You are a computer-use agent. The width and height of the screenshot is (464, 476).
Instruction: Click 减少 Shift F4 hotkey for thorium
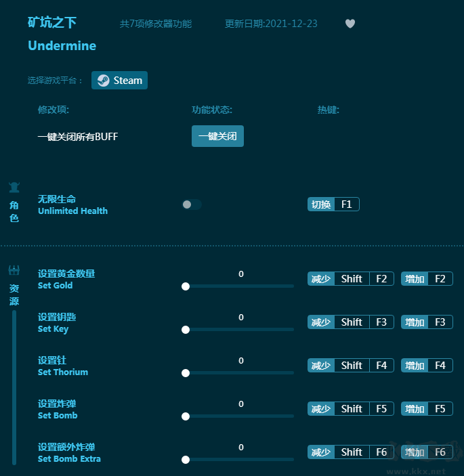[351, 366]
